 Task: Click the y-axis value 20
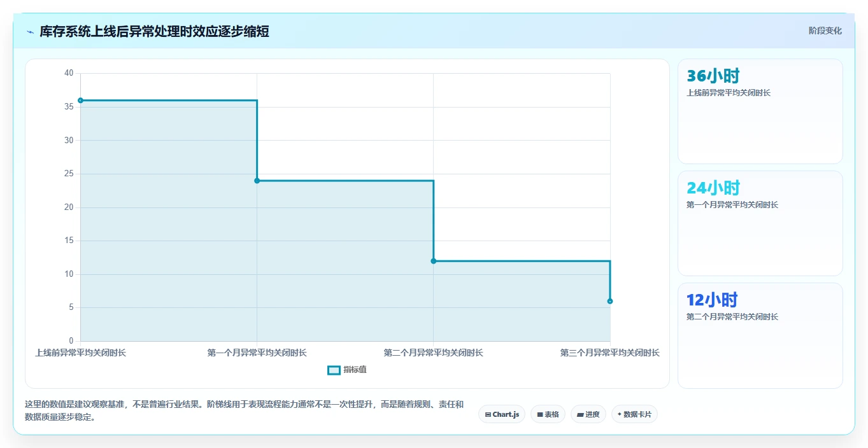tap(69, 207)
